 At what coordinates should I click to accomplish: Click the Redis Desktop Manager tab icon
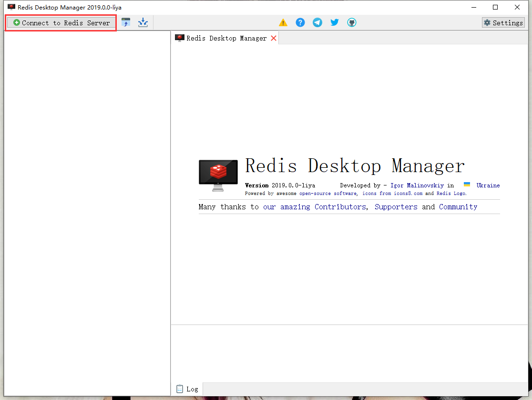click(180, 38)
